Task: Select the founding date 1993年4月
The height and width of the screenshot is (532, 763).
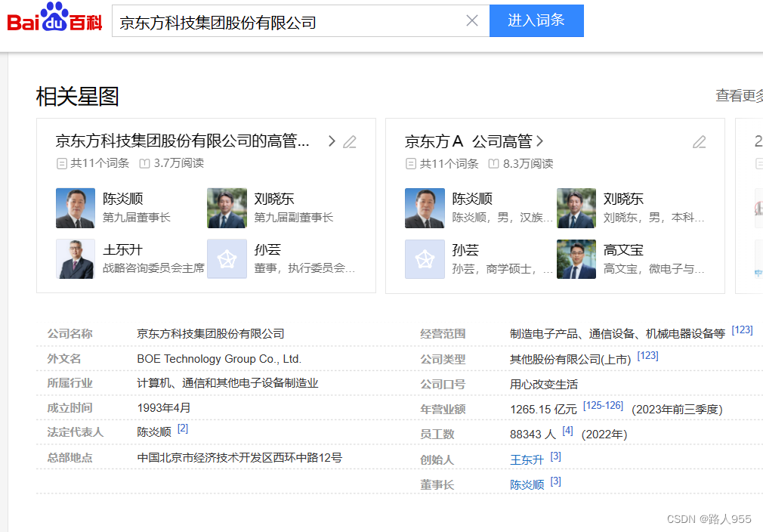Action: tap(163, 408)
